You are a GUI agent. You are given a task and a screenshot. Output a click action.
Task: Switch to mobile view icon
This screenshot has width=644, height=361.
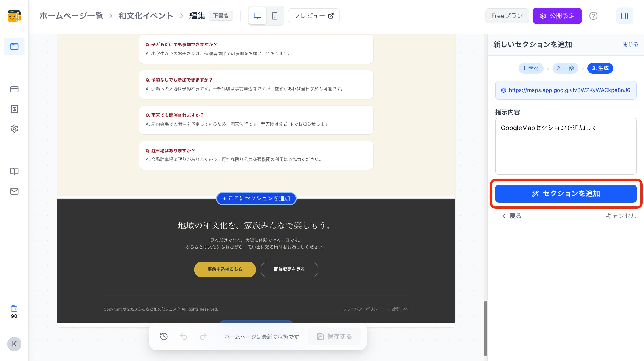[275, 16]
